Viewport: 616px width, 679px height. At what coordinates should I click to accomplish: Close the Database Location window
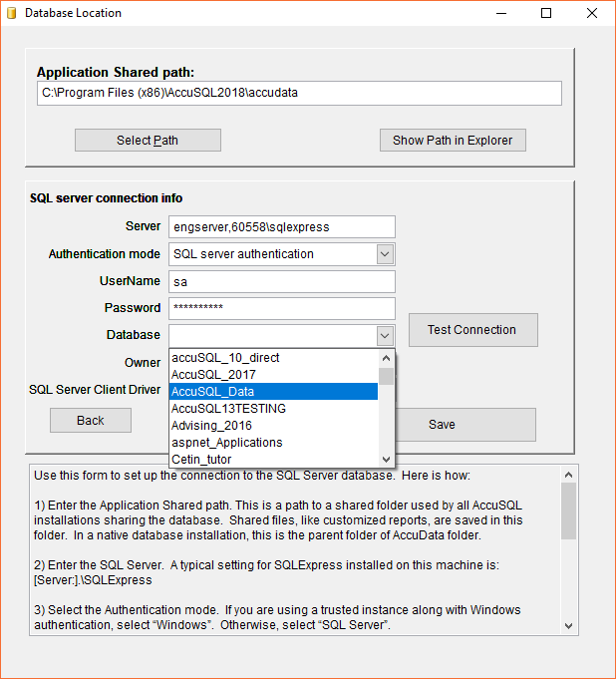pos(592,13)
